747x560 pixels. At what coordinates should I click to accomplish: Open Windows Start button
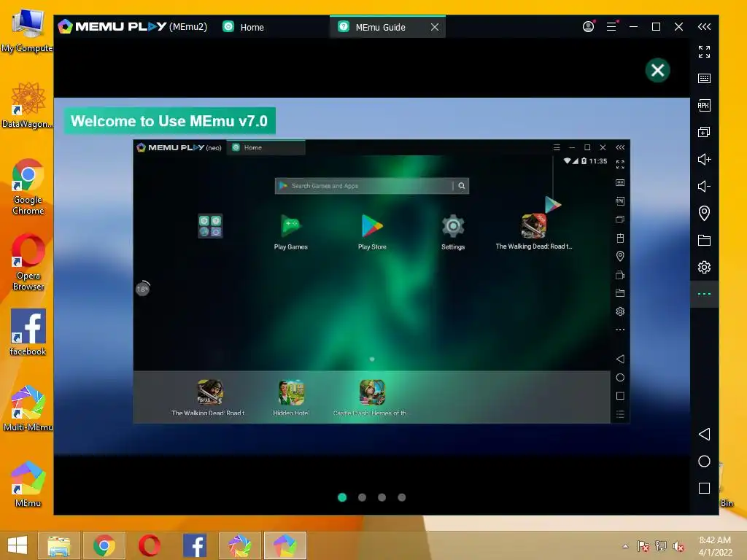coord(18,545)
